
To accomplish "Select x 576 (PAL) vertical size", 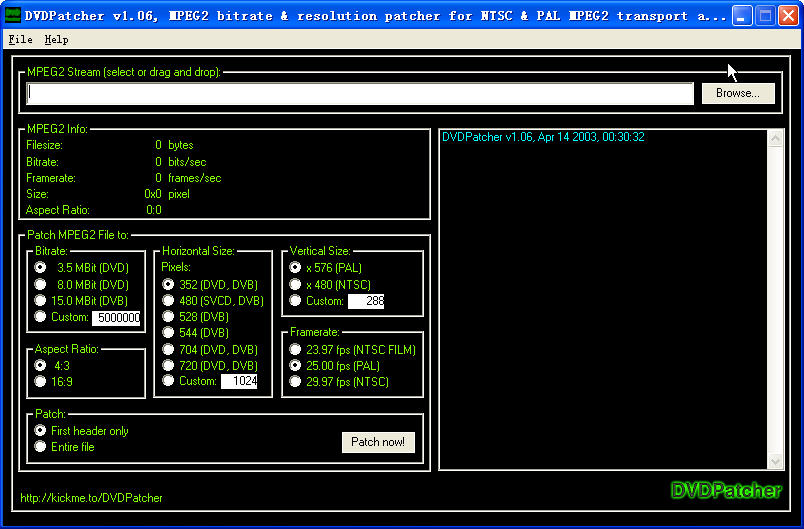I will click(295, 268).
